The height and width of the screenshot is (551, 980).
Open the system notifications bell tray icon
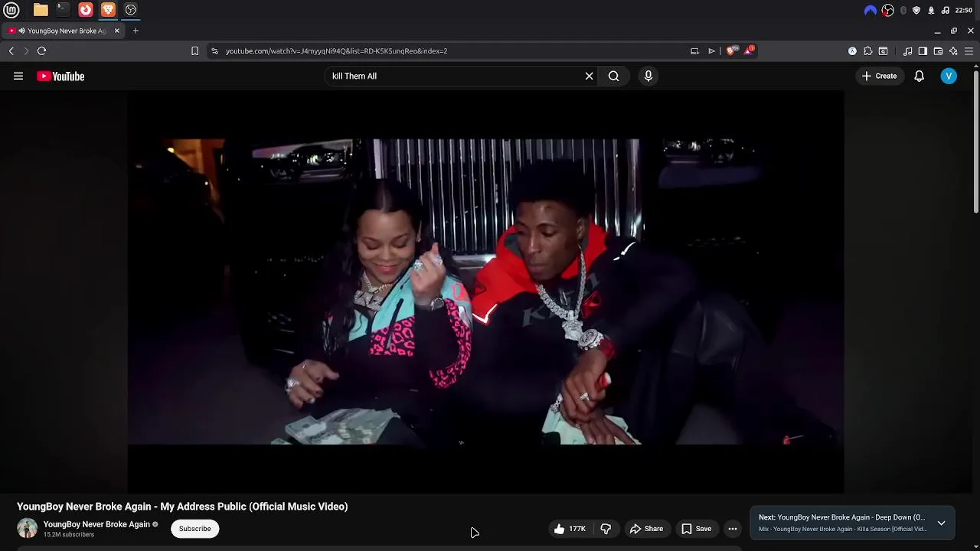(931, 10)
